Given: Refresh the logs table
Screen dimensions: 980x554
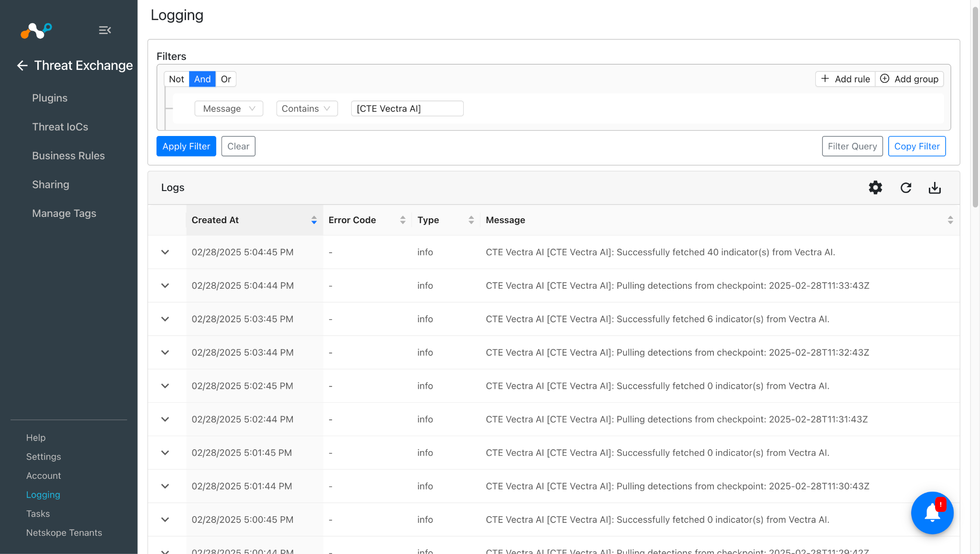Looking at the screenshot, I should tap(905, 188).
